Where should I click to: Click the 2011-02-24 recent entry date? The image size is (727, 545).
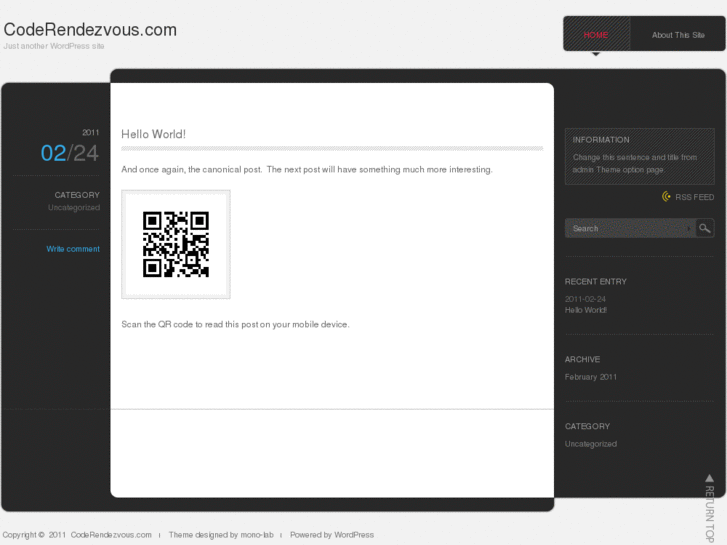585,299
